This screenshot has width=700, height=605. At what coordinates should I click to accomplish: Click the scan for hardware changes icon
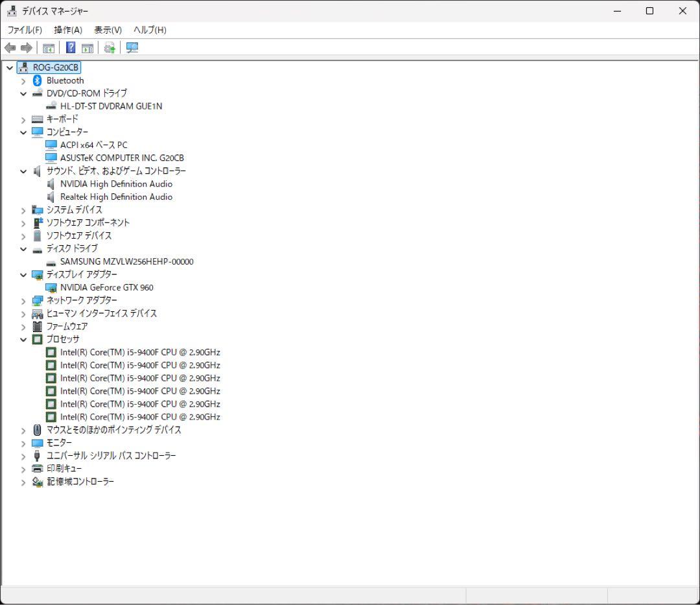(x=132, y=48)
